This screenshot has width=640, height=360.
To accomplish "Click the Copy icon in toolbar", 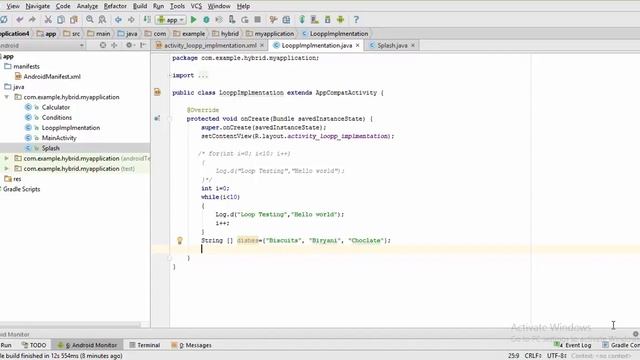I will coord(61,20).
